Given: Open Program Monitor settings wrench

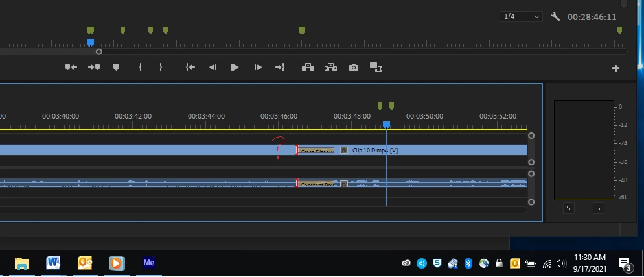Looking at the screenshot, I should coord(555,16).
